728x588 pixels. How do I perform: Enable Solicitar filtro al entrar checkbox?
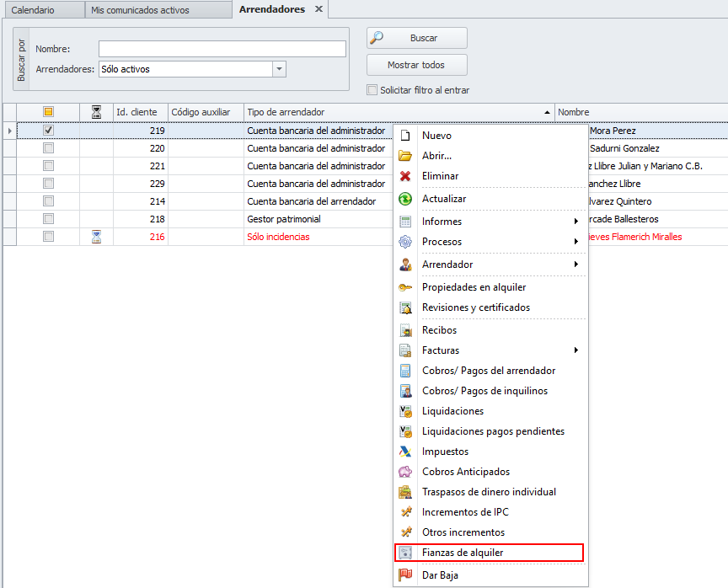click(372, 90)
